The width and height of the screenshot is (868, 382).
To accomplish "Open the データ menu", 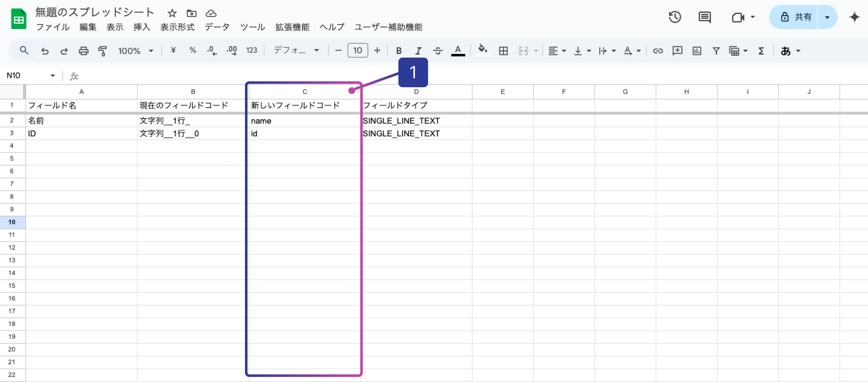I will (217, 27).
